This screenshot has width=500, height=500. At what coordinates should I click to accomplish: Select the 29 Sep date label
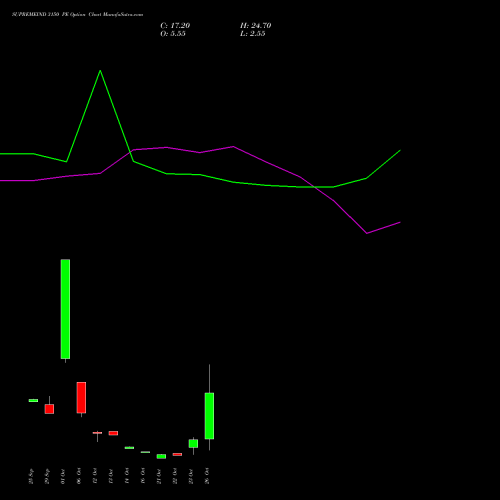pyautogui.click(x=47, y=476)
